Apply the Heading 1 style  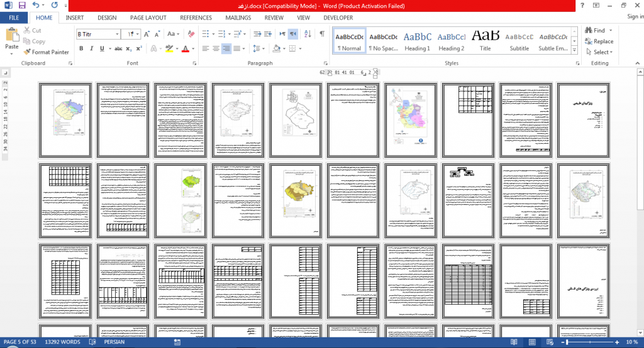[418, 41]
